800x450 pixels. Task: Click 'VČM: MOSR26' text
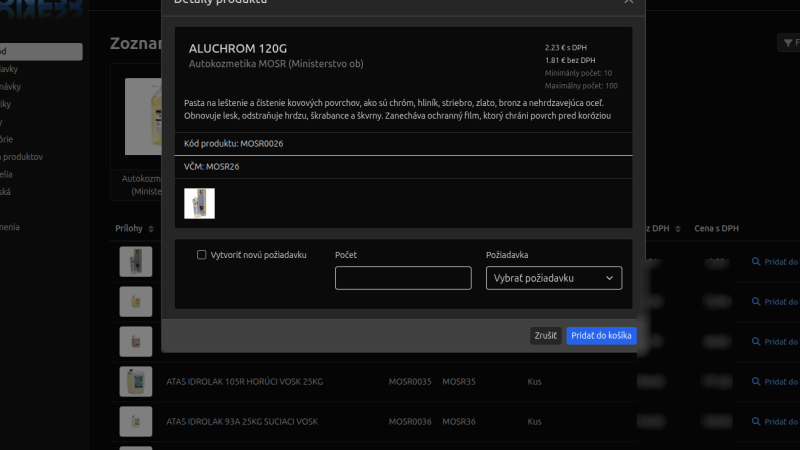(212, 167)
